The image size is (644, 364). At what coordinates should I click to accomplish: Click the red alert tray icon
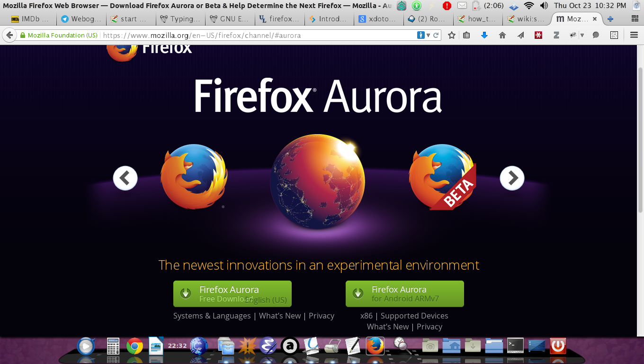click(x=447, y=6)
